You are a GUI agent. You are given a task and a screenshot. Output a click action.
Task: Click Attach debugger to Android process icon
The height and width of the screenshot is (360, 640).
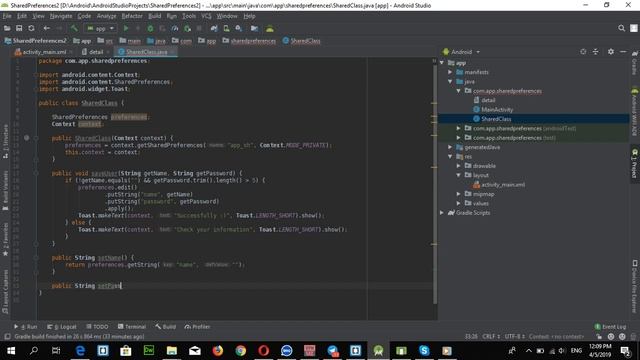(x=187, y=28)
